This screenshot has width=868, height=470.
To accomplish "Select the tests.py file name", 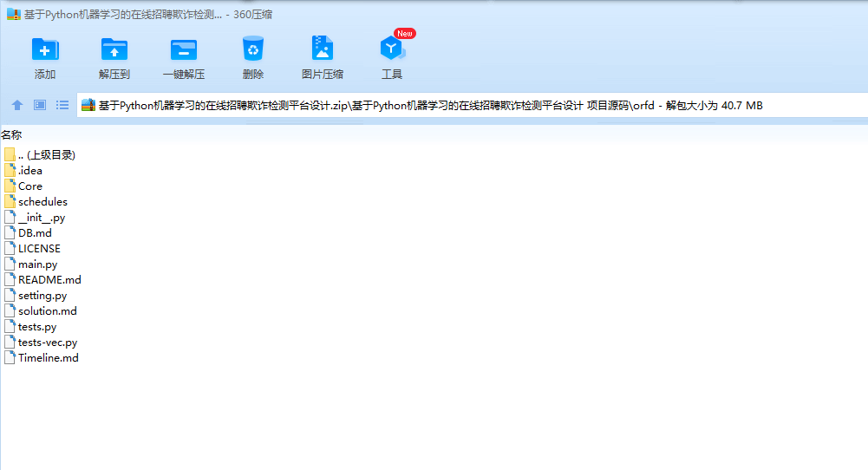I will click(x=37, y=327).
